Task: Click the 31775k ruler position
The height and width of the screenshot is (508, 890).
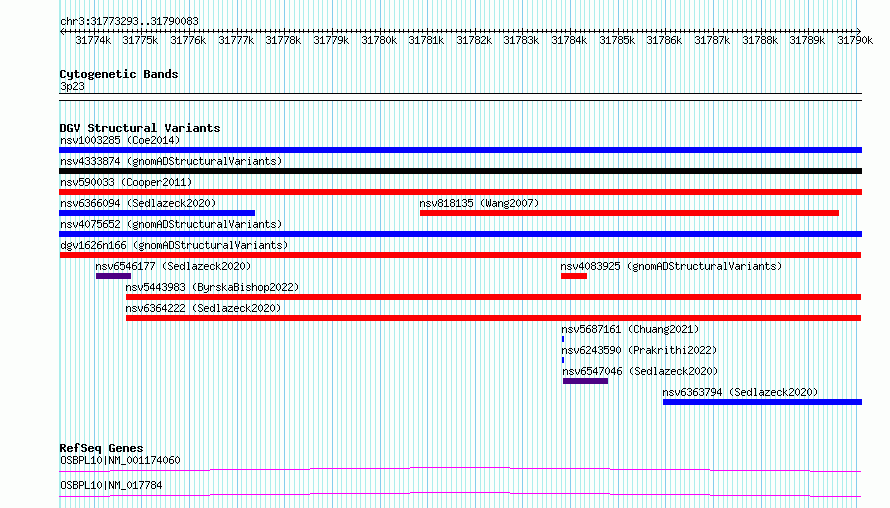Action: click(x=140, y=40)
